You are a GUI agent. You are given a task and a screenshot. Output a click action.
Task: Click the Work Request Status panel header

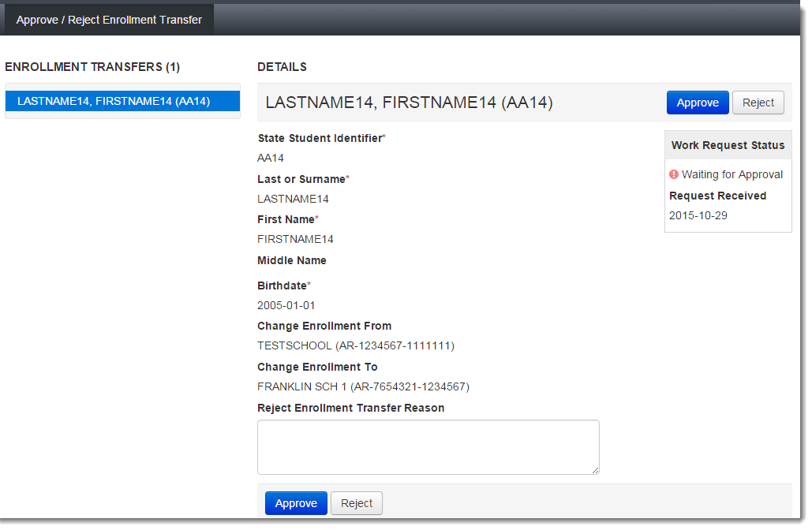(728, 145)
